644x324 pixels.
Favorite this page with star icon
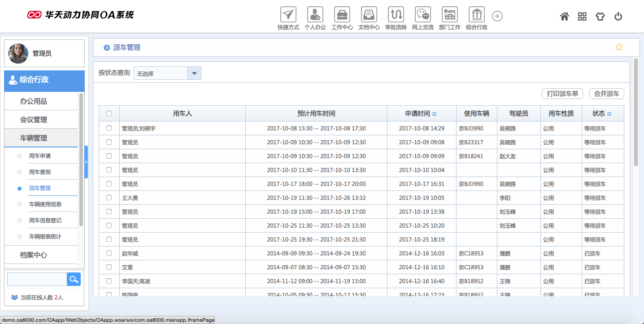(x=619, y=47)
